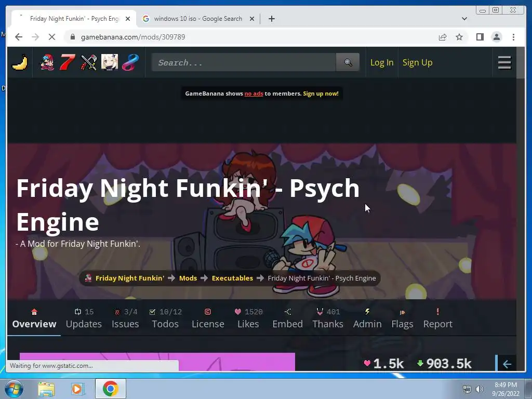Expand the tab search dropdown chevron
This screenshot has height=399, width=532.
tap(464, 19)
